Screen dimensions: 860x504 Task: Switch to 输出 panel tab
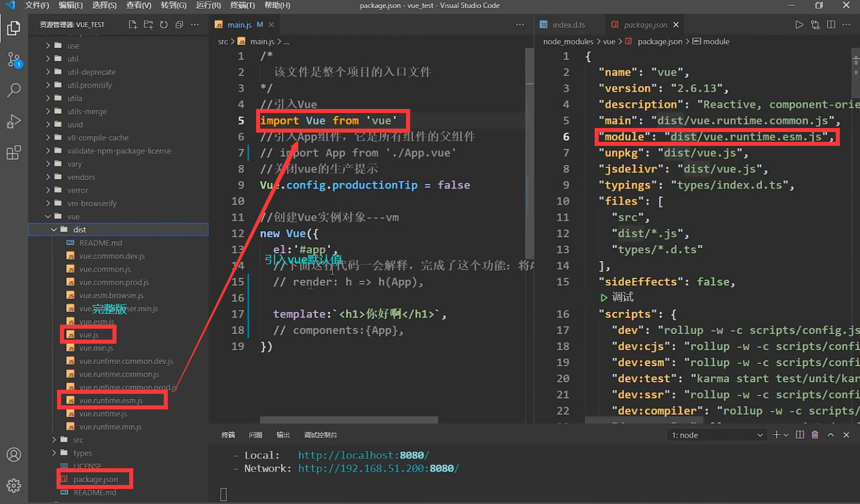283,435
